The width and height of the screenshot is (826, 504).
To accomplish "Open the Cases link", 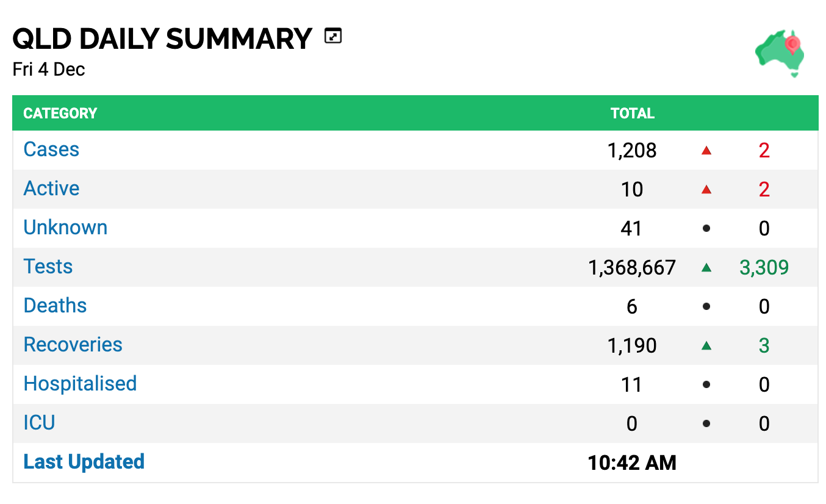I will (51, 149).
